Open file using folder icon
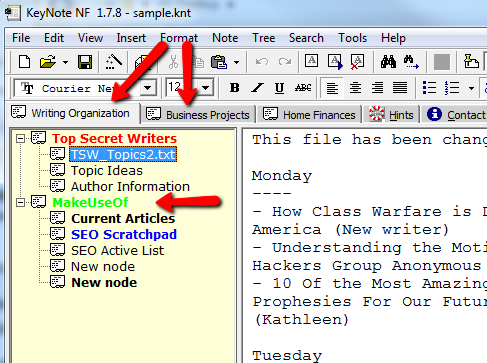The image size is (487, 363). point(48,62)
